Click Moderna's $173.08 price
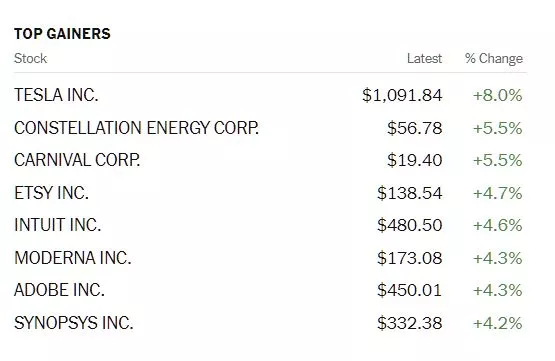Viewport: 555px width, 361px height. [x=410, y=258]
